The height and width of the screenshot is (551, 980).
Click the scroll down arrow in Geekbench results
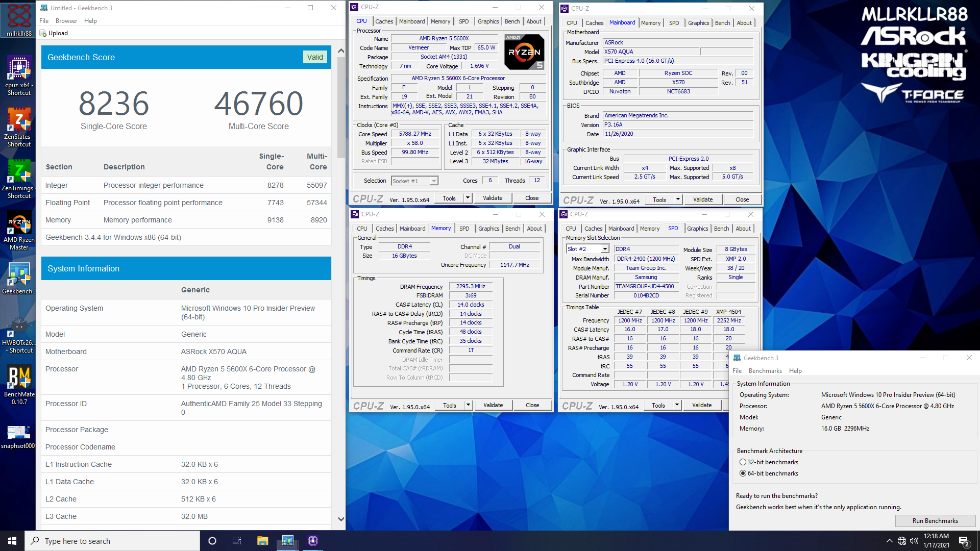(341, 519)
